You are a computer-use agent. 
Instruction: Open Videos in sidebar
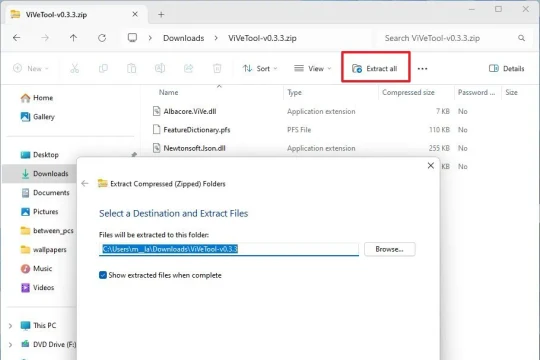click(x=37, y=287)
